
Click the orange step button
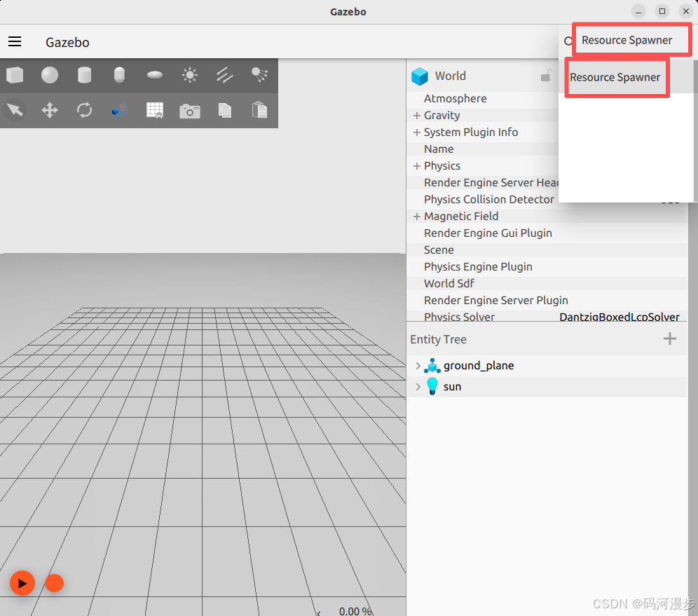pyautogui.click(x=54, y=582)
